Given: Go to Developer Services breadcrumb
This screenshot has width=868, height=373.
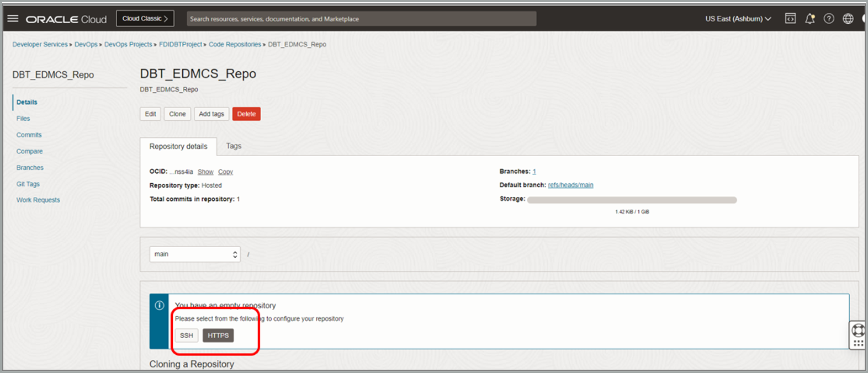Looking at the screenshot, I should 40,45.
